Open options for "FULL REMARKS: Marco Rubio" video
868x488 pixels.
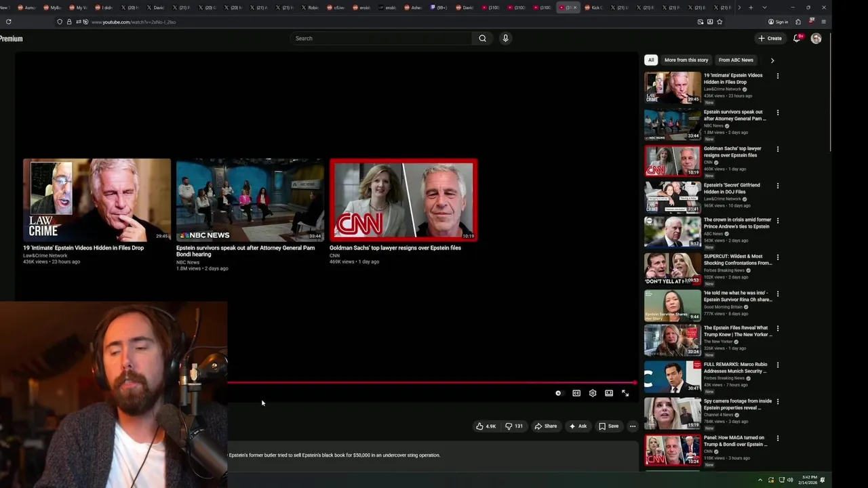pos(778,365)
